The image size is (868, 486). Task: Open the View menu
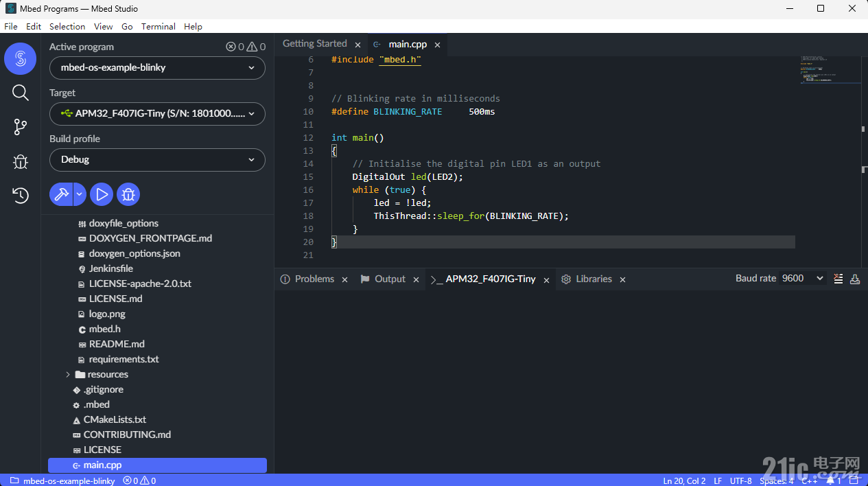tap(104, 26)
